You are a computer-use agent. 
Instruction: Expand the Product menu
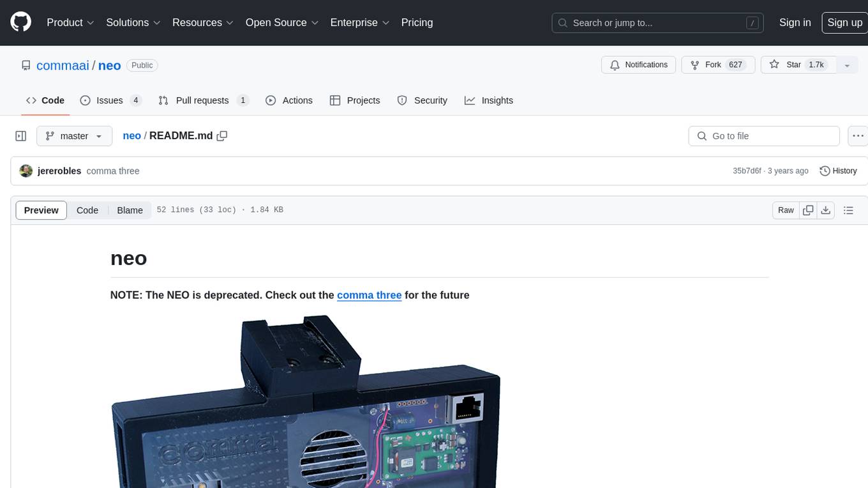tap(70, 22)
